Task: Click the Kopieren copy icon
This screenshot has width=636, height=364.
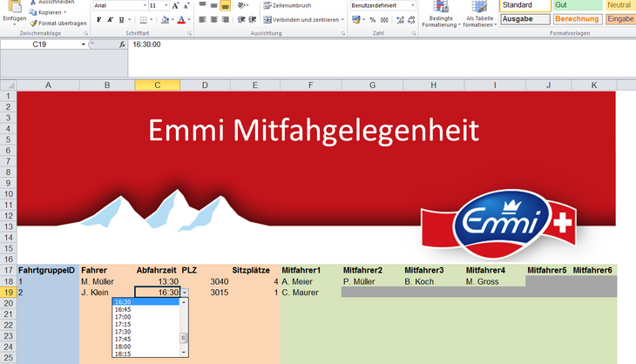Action: click(x=33, y=12)
